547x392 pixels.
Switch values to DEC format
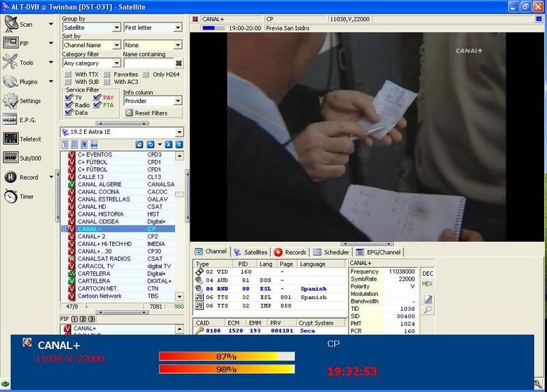pyautogui.click(x=427, y=274)
